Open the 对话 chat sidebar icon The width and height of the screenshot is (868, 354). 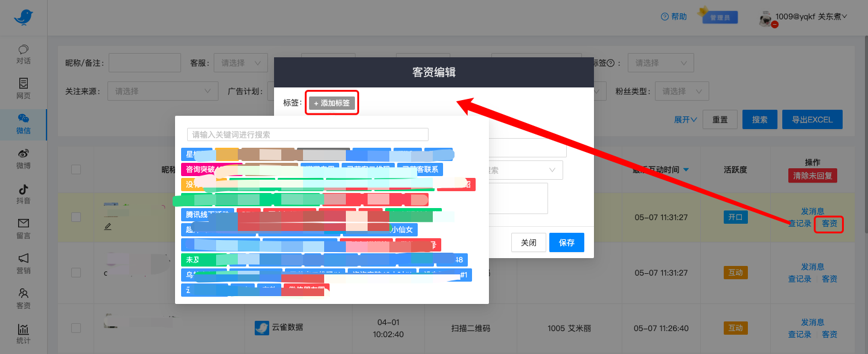(23, 54)
